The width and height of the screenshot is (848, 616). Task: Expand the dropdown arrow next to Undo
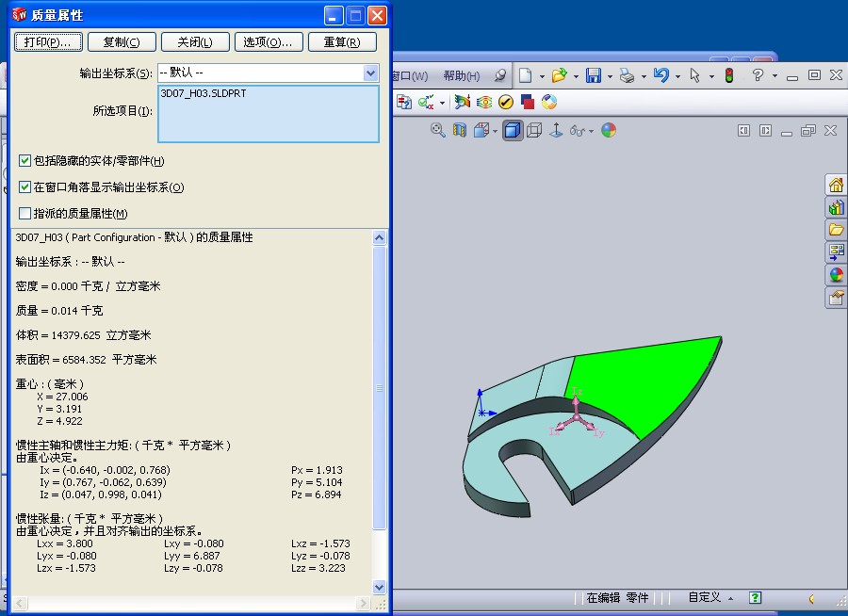[677, 76]
